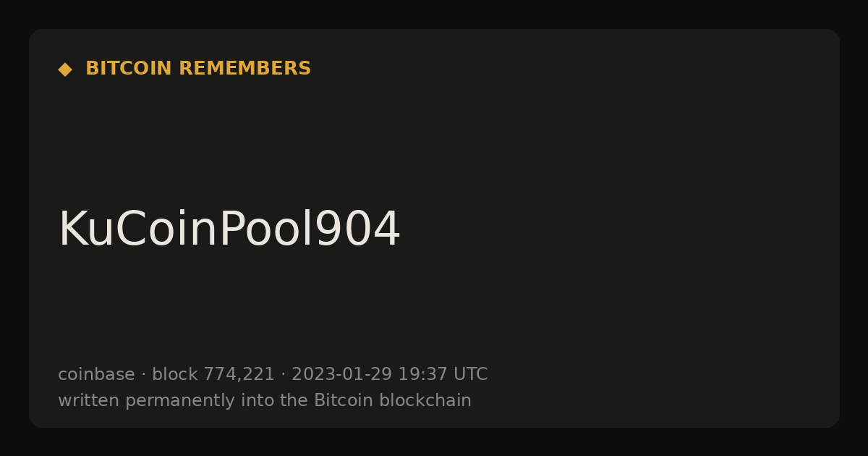Image resolution: width=868 pixels, height=456 pixels.
Task: Open the BITCOIN REMEMBERS header title
Action: [198, 69]
